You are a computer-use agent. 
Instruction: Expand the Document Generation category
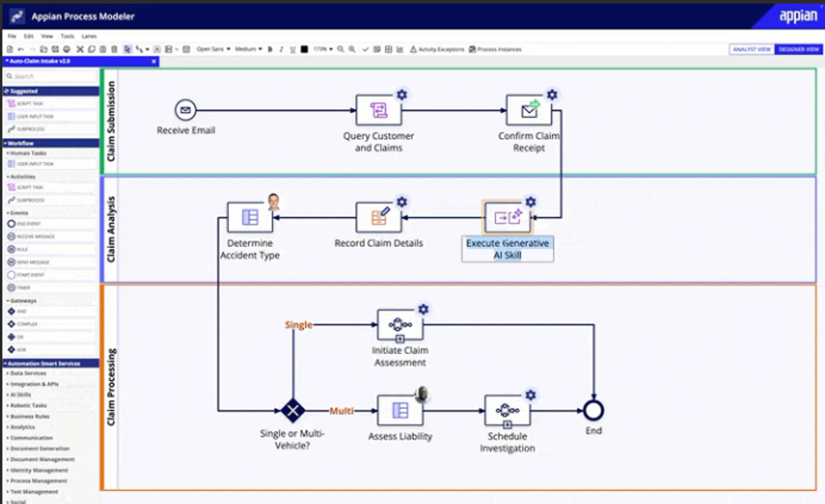pyautogui.click(x=38, y=449)
